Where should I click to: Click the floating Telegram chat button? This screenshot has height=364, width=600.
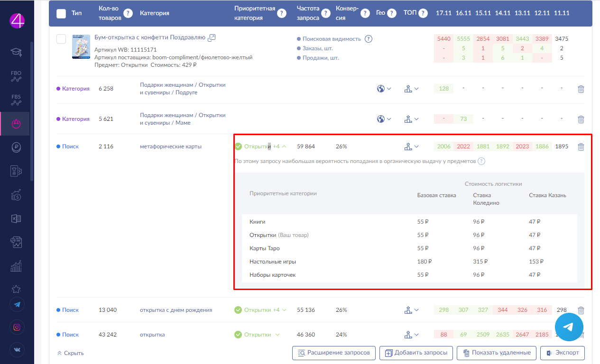pyautogui.click(x=569, y=327)
